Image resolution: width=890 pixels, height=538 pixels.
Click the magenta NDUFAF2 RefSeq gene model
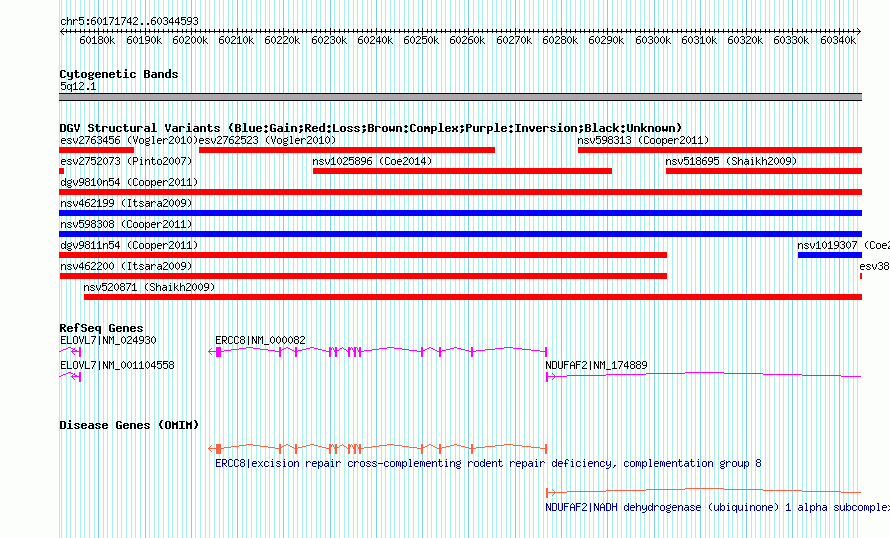(704, 376)
